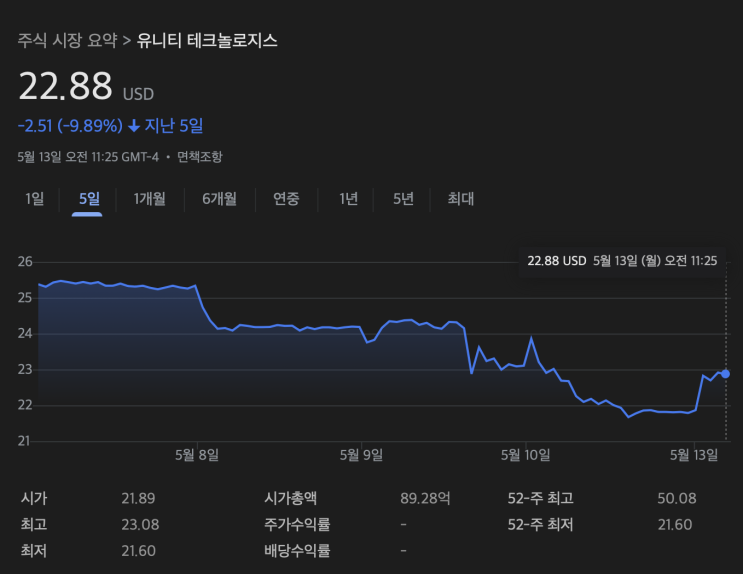Click the 최고 value 23.08

tap(140, 525)
